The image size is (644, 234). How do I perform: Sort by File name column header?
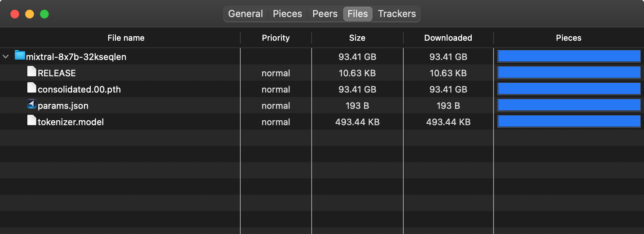[126, 38]
